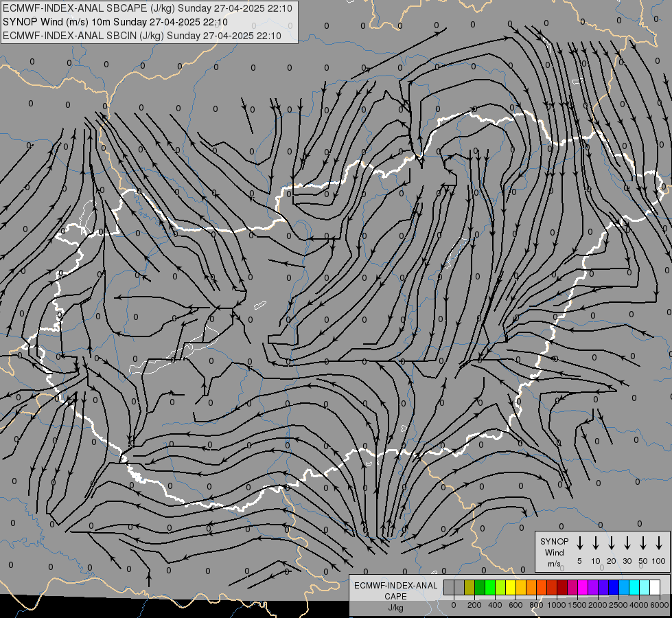Click the '800' CAPE scale label
The height and width of the screenshot is (618, 672).
[536, 605]
